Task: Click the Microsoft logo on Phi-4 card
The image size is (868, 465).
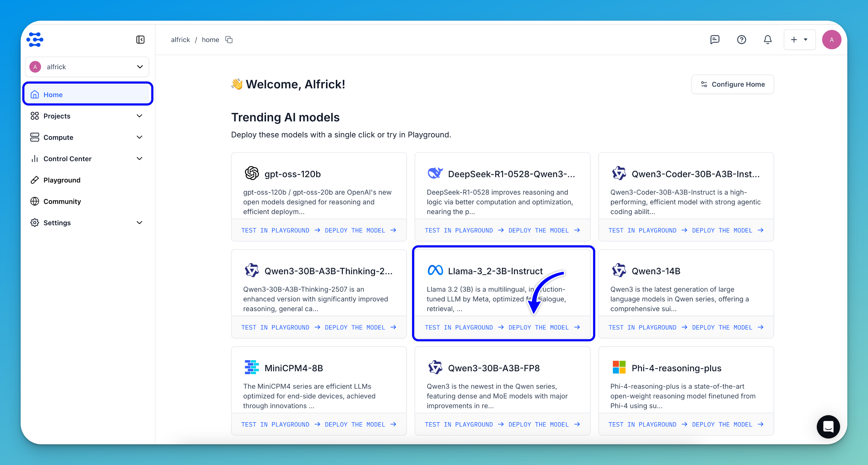Action: coord(619,368)
